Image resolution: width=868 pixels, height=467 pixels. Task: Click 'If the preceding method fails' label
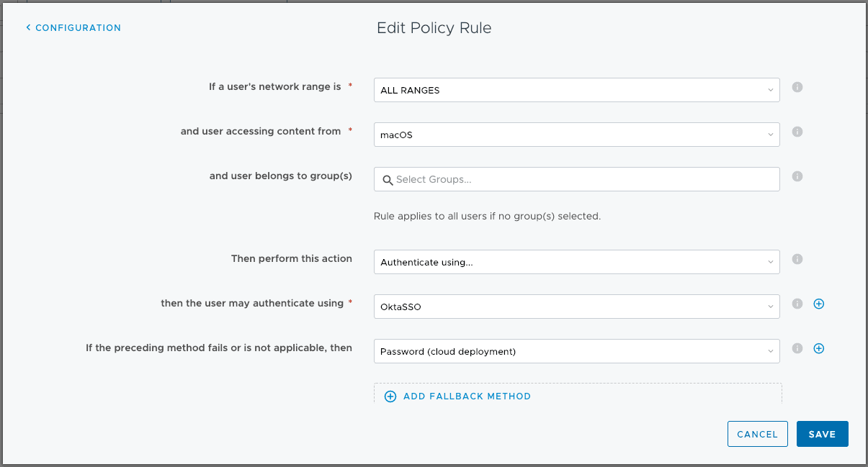point(219,348)
